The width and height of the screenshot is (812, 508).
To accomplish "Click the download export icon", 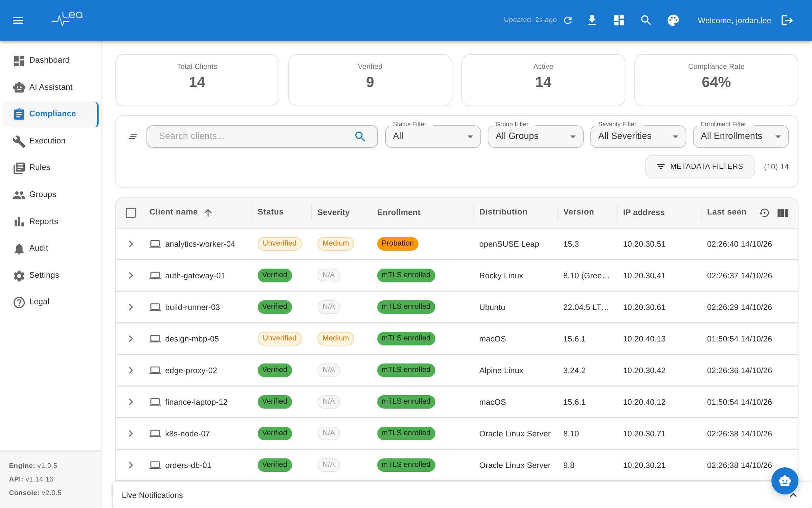I will coord(592,20).
